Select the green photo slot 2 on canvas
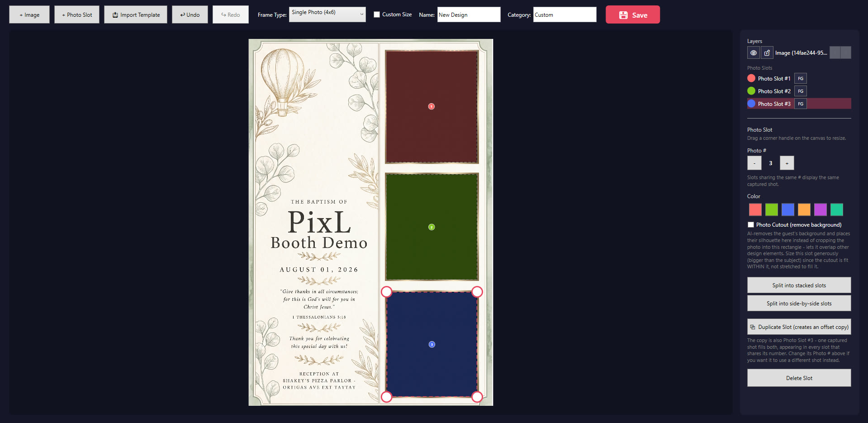Viewport: 868px width, 423px height. tap(432, 227)
